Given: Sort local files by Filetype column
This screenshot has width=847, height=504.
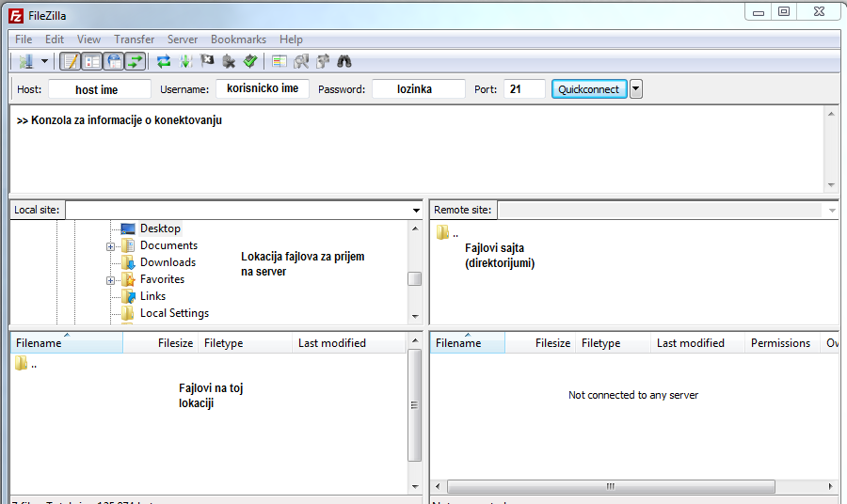Looking at the screenshot, I should coord(246,343).
